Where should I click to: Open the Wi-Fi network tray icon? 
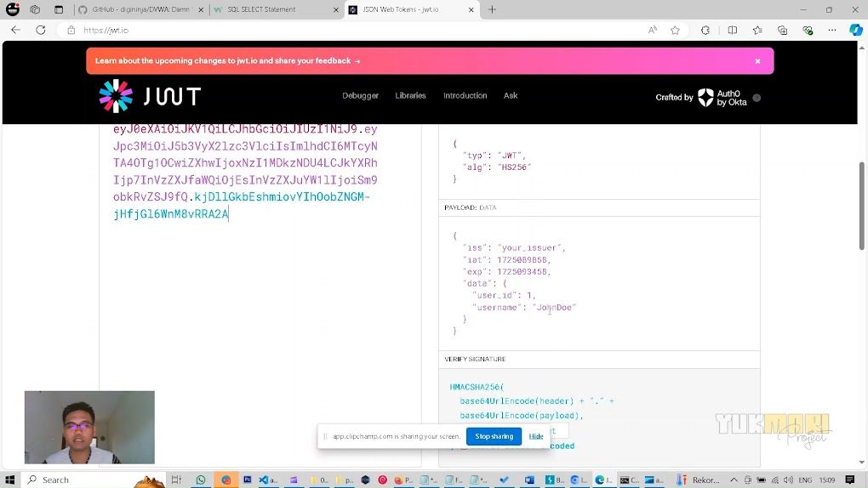pyautogui.click(x=775, y=479)
